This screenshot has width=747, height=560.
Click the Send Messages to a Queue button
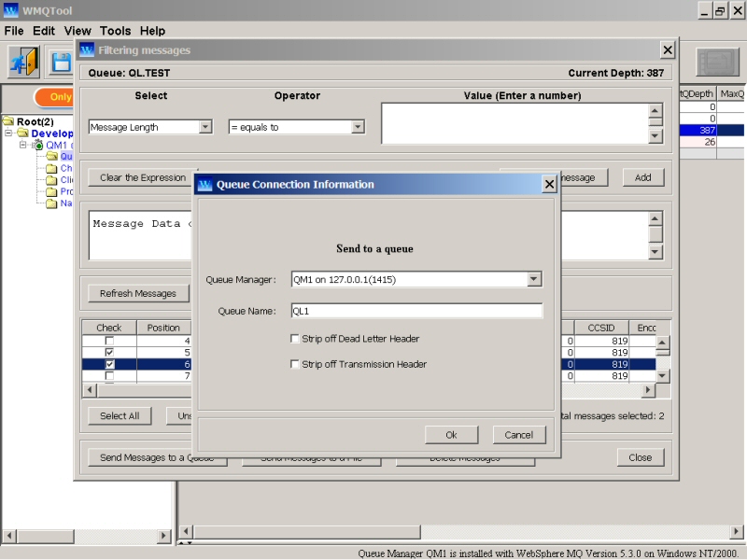(x=157, y=457)
